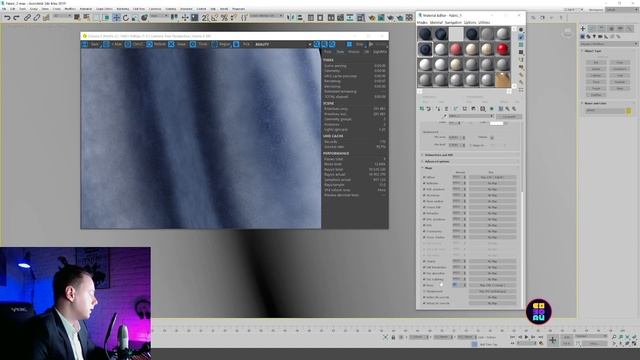The width and height of the screenshot is (640, 360).
Task: Click Sample Type icon in Material Editor sidebar
Action: click(x=521, y=30)
